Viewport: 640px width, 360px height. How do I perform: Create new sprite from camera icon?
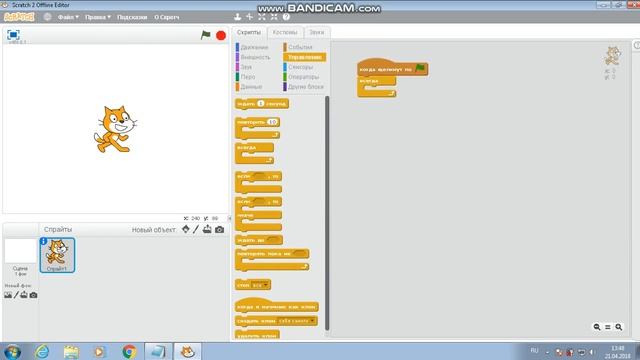pos(220,229)
